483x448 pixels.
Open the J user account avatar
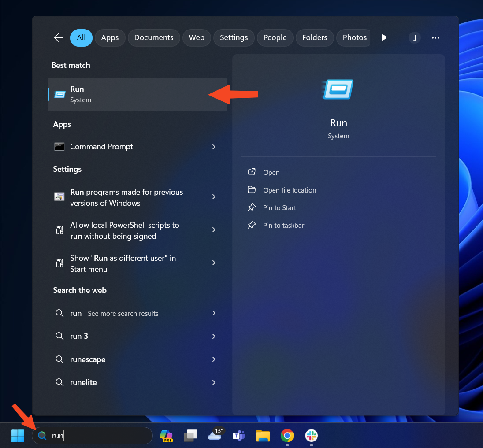pos(415,37)
